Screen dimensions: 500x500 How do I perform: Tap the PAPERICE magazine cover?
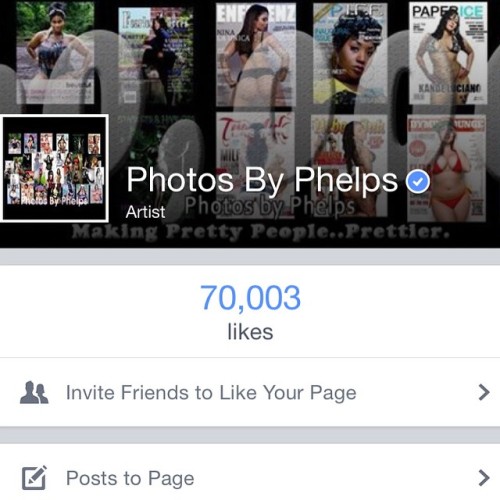point(448,53)
